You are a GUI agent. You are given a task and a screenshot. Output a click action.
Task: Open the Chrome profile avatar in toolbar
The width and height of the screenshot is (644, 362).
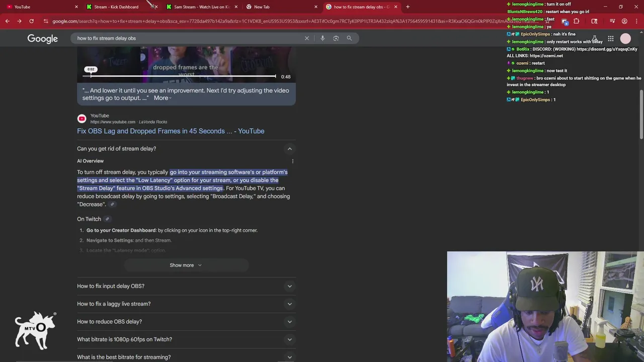pos(624,21)
